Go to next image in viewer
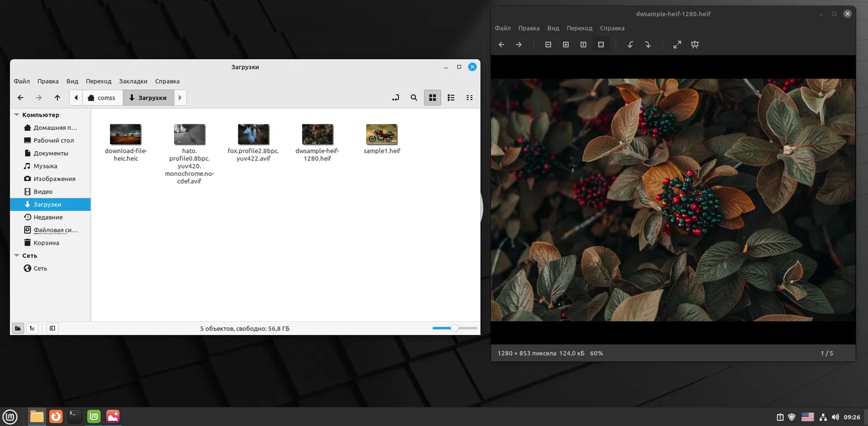This screenshot has height=426, width=868. click(519, 45)
